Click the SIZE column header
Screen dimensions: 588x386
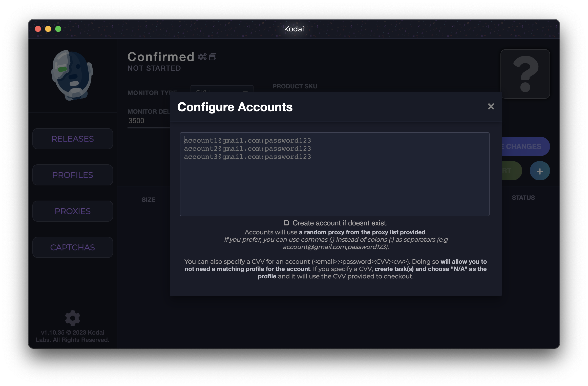149,200
